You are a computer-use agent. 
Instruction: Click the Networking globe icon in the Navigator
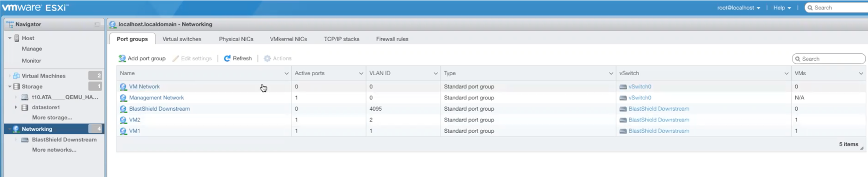pos(16,129)
